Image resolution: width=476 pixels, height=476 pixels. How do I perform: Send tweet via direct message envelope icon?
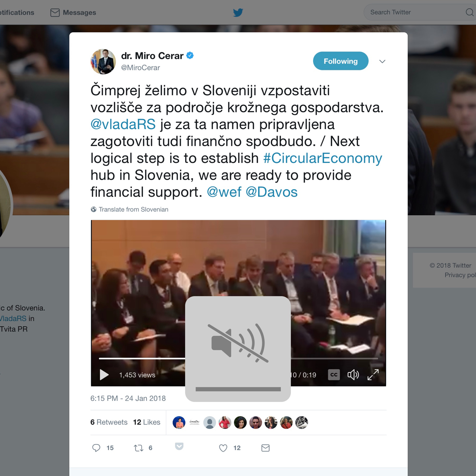coord(266,448)
